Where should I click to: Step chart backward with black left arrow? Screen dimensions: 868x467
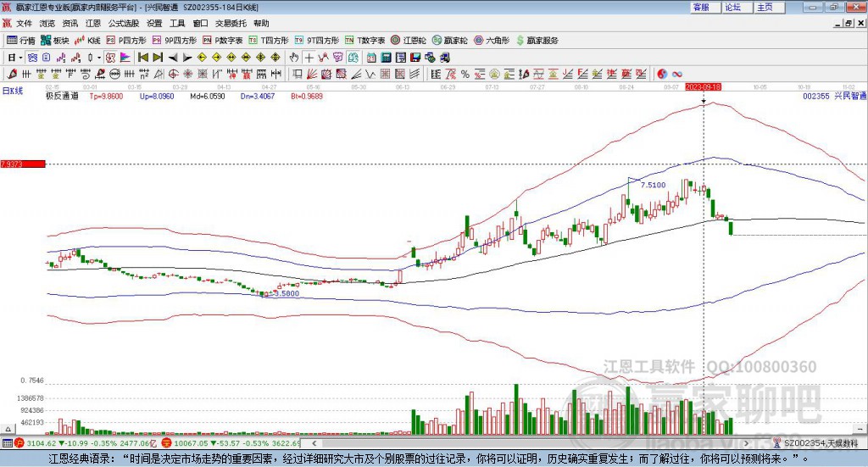[173, 58]
